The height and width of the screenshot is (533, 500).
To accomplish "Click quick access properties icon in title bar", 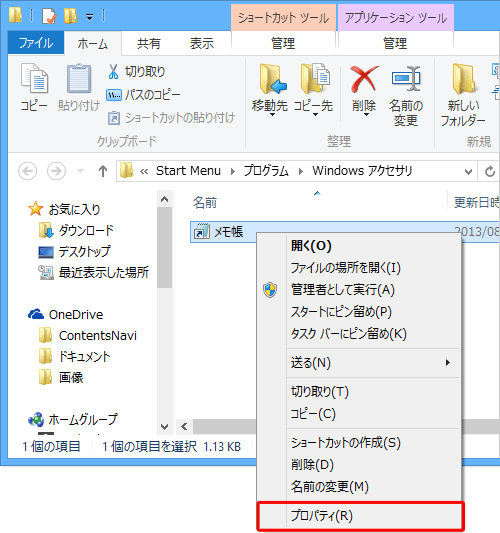I will tap(49, 16).
